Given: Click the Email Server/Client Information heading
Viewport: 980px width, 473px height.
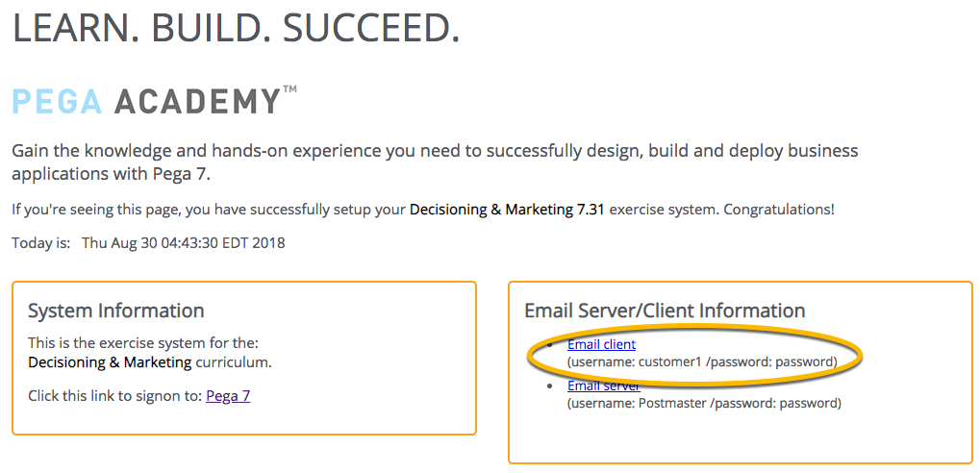Looking at the screenshot, I should pos(665,311).
